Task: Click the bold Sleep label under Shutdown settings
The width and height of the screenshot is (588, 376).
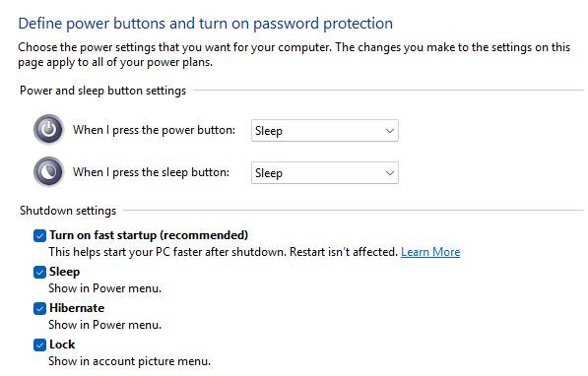Action: (x=64, y=272)
